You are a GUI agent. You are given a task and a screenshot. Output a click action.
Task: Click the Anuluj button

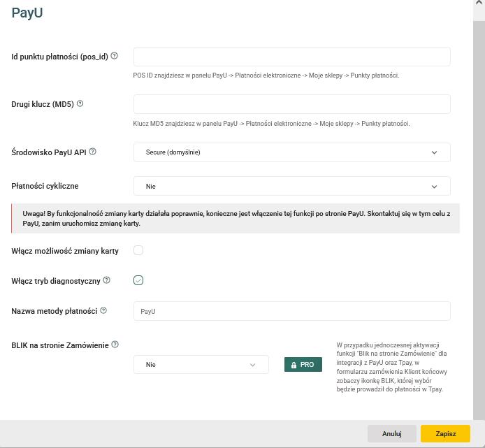(x=391, y=433)
